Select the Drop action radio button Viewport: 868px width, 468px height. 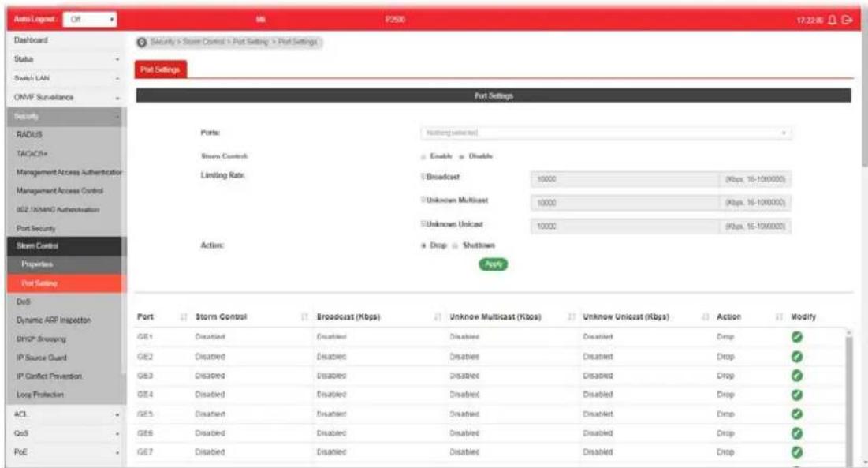(x=423, y=245)
